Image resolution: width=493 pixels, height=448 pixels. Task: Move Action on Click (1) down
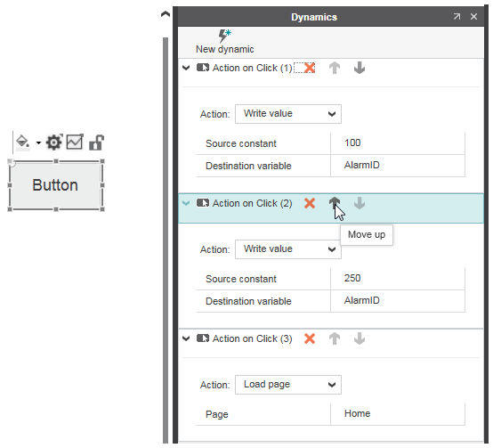click(x=360, y=68)
